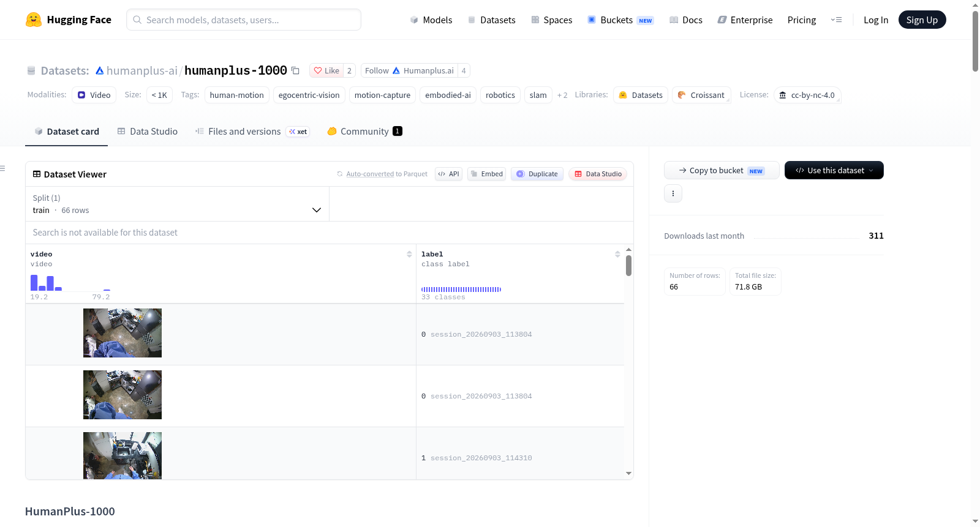Like the humanplus-1000 dataset
This screenshot has height=527, width=980.
coord(326,70)
